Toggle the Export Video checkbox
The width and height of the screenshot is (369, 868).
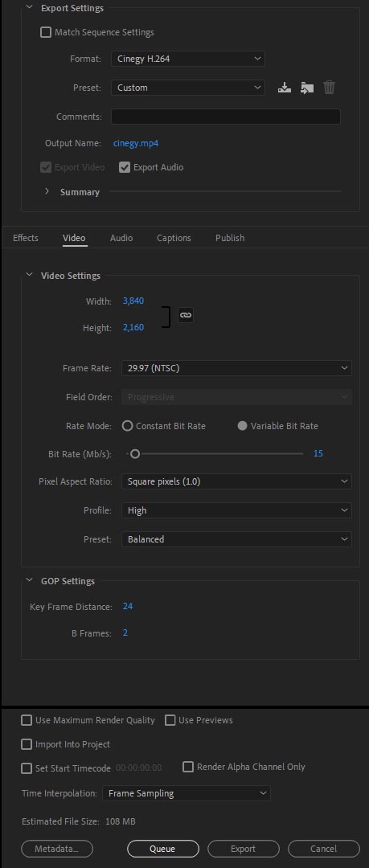[46, 167]
